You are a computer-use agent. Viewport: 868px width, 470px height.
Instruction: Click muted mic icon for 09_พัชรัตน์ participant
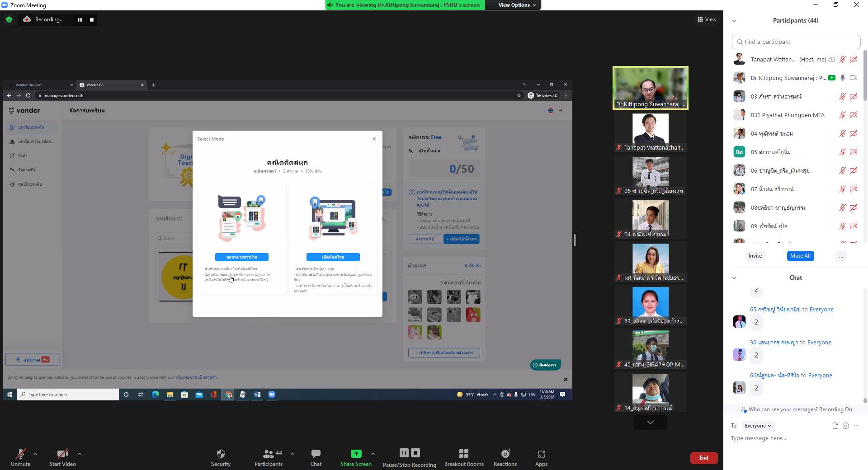[x=842, y=226]
